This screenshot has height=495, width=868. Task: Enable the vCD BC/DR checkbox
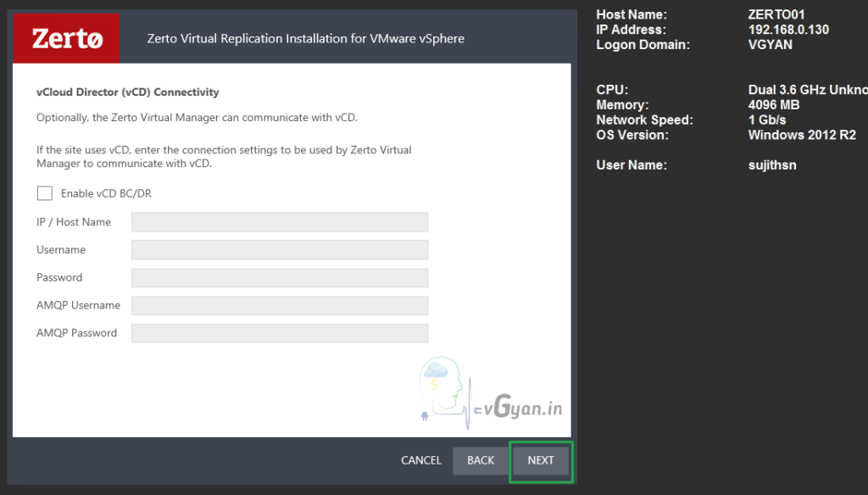coord(44,193)
